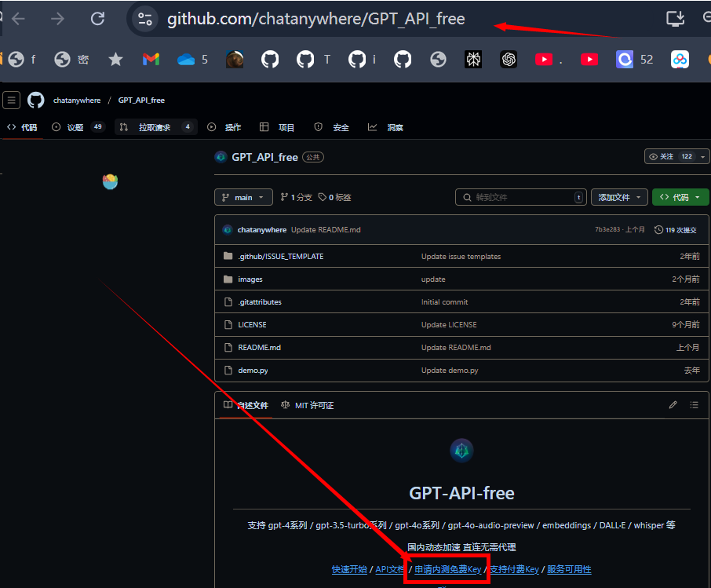
Task: Focus the 转到文件 search field
Action: click(x=520, y=197)
